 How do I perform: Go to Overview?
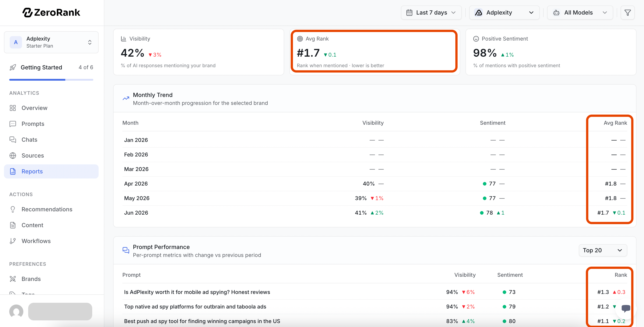click(x=51, y=108)
